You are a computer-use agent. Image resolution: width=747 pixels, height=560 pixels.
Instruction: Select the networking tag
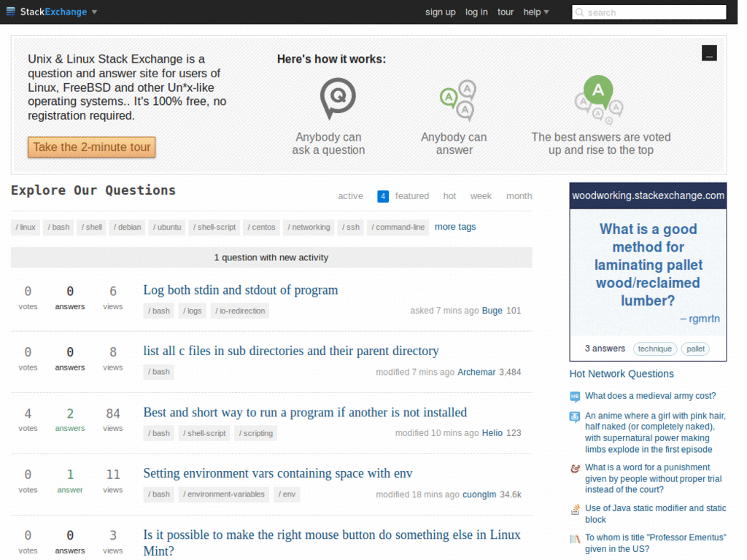pos(309,227)
